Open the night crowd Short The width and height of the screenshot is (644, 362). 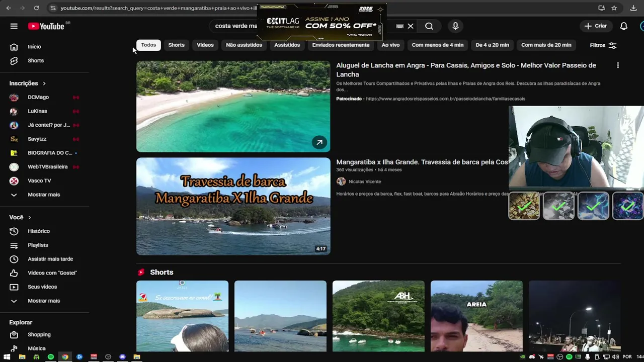(x=575, y=316)
